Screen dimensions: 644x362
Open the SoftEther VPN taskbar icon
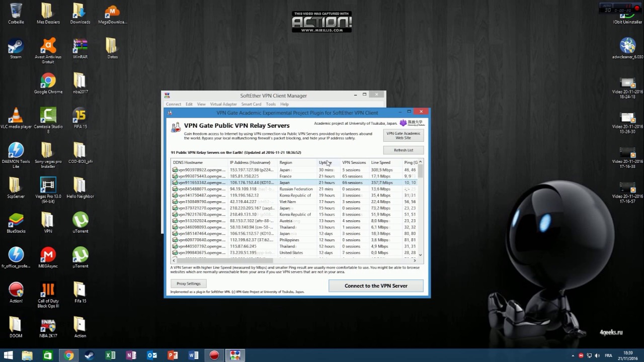[235, 355]
